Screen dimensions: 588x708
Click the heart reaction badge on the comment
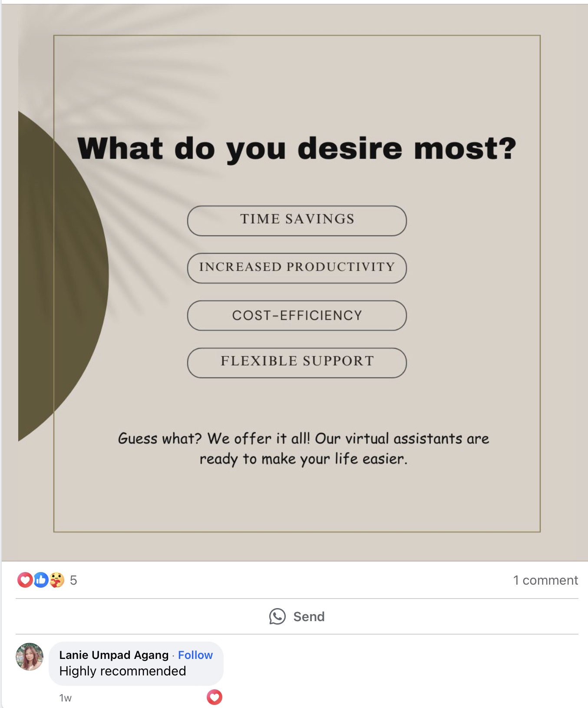click(x=214, y=697)
